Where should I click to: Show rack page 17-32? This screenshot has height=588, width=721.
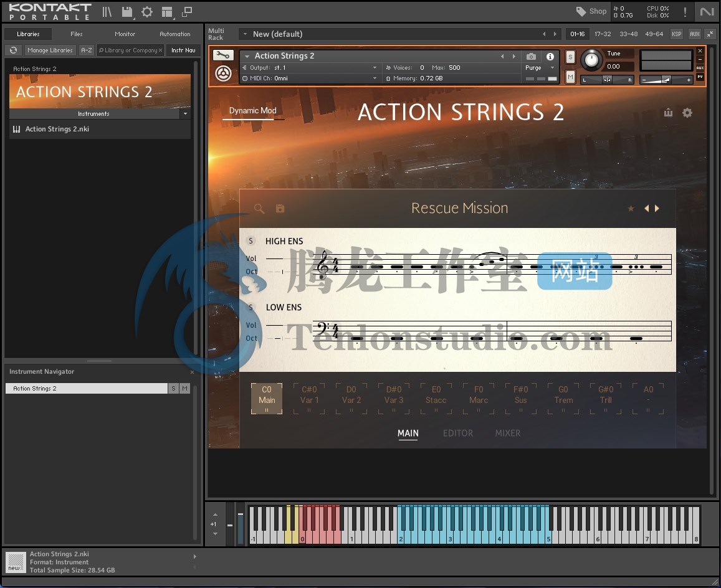pos(603,34)
